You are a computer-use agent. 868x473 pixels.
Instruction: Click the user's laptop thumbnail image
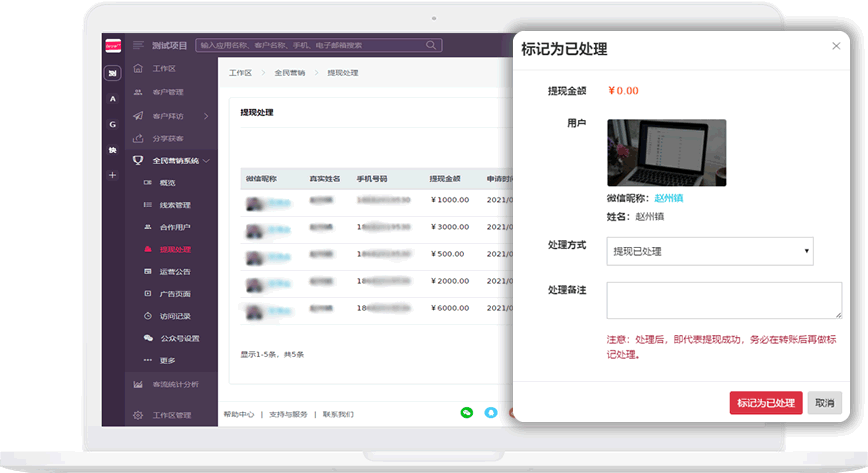pos(666,153)
